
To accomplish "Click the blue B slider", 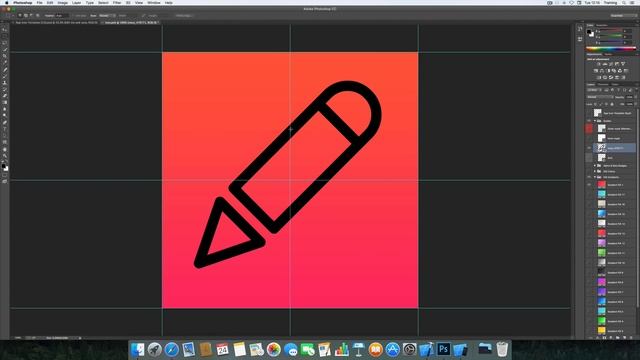I will click(x=610, y=42).
